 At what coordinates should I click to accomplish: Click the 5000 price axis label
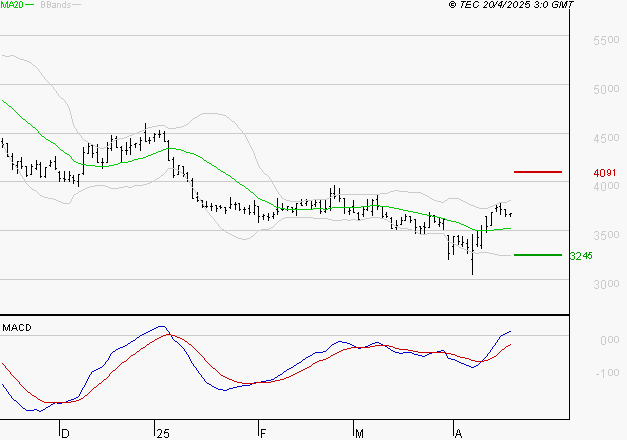tap(606, 90)
